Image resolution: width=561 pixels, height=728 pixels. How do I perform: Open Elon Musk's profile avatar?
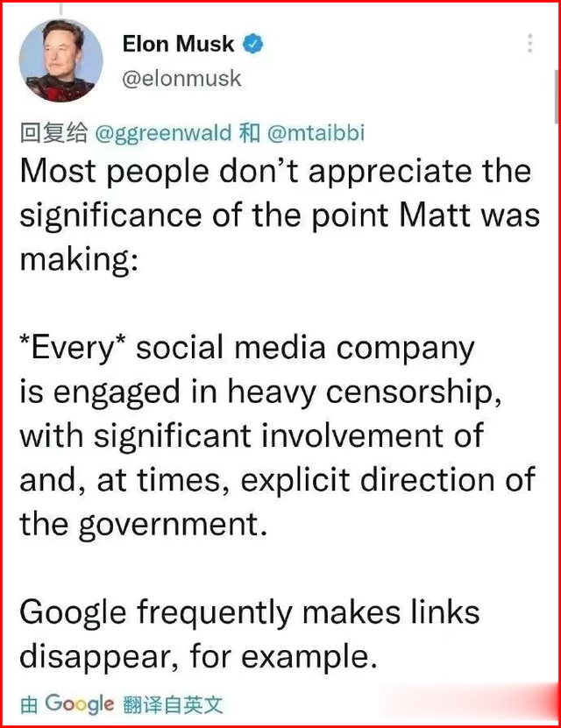60,59
